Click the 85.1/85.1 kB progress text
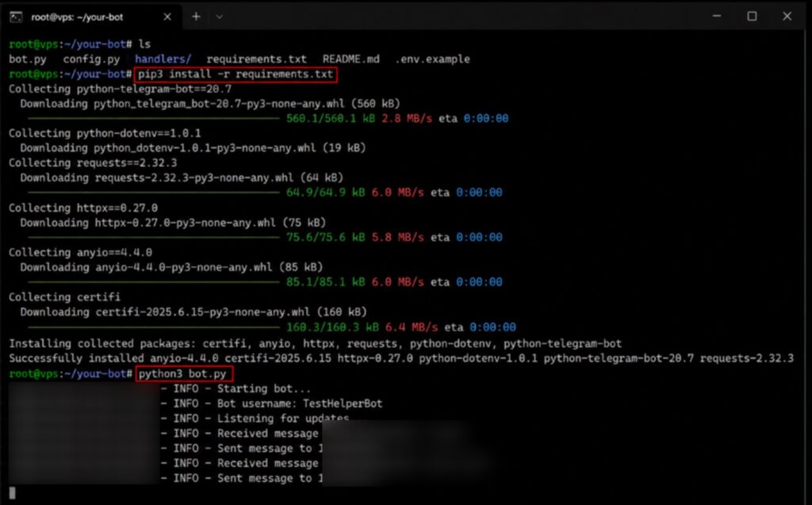 click(325, 282)
